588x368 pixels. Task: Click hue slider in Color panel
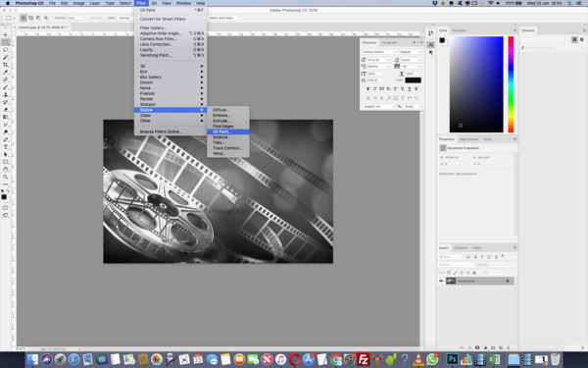(511, 84)
